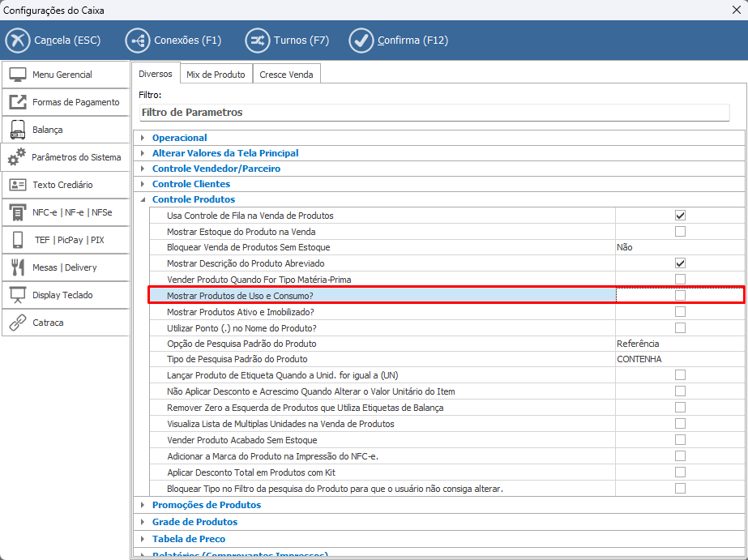Expand the Operacional section
Viewport: 748px width, 560px height.
click(x=143, y=138)
